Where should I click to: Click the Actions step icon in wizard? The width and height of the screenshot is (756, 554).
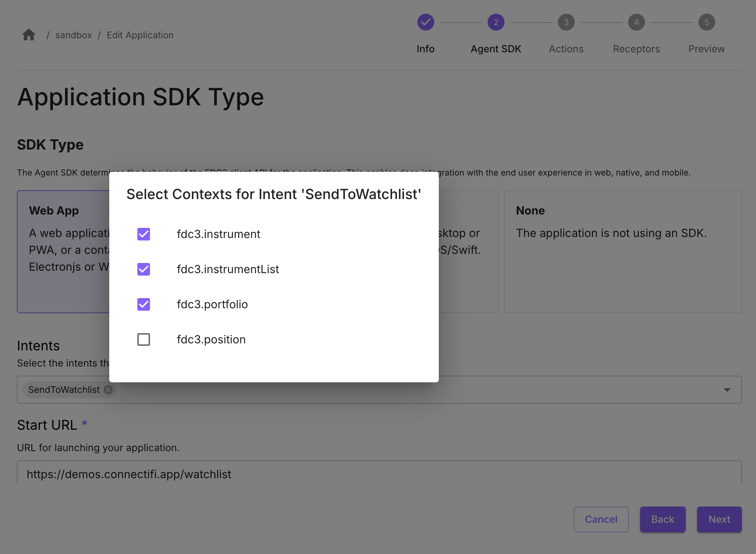[565, 22]
